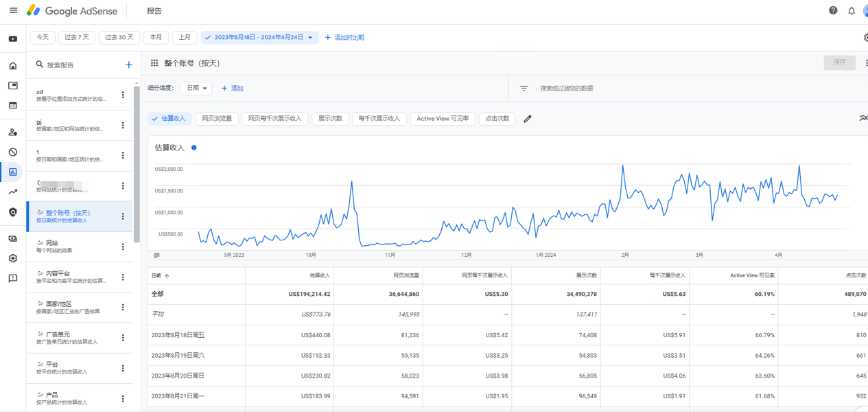Click the 保存 button

[840, 62]
